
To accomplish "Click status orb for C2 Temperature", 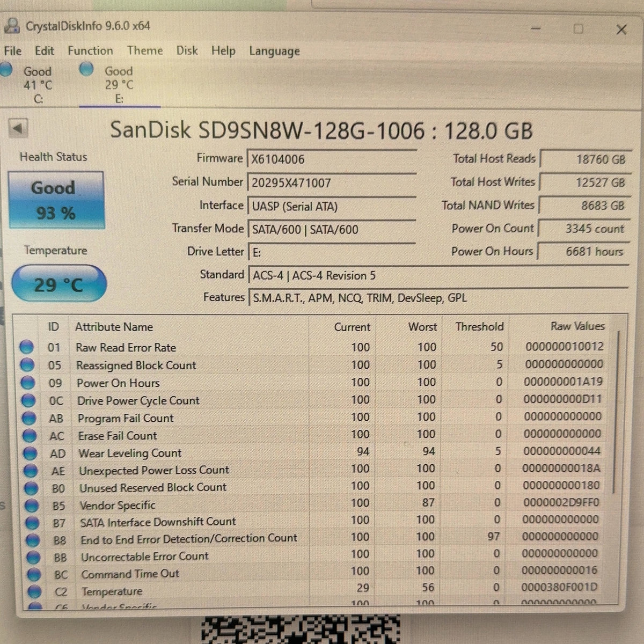I will tap(34, 592).
